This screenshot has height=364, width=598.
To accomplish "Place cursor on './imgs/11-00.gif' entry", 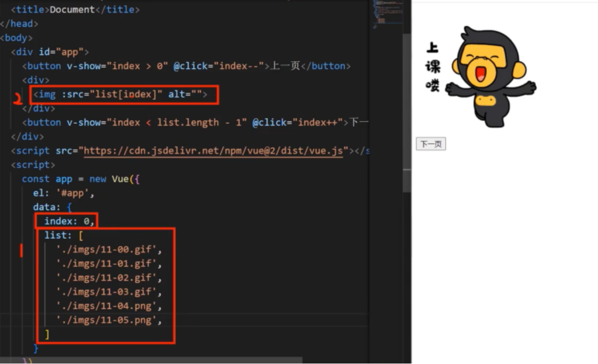I will pos(109,249).
